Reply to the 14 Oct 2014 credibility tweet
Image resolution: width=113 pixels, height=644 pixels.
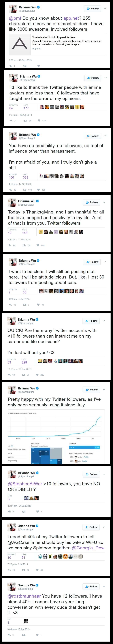click(x=11, y=190)
